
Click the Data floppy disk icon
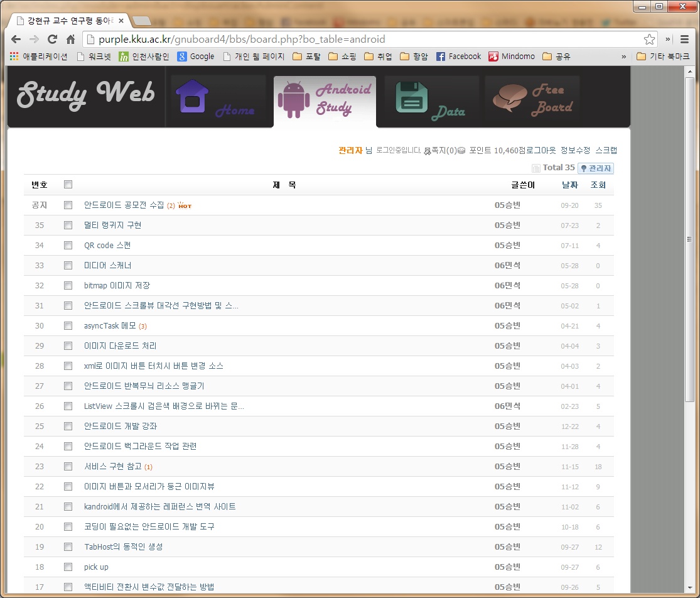(412, 99)
